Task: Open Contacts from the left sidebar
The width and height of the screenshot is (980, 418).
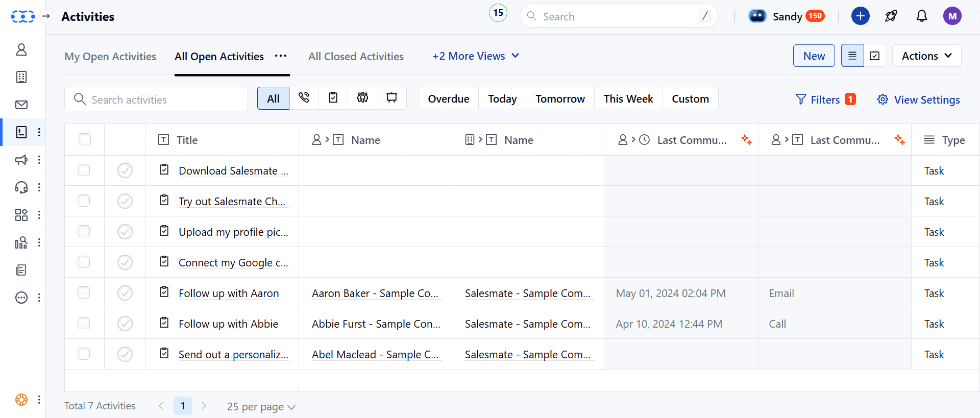Action: pyautogui.click(x=21, y=50)
